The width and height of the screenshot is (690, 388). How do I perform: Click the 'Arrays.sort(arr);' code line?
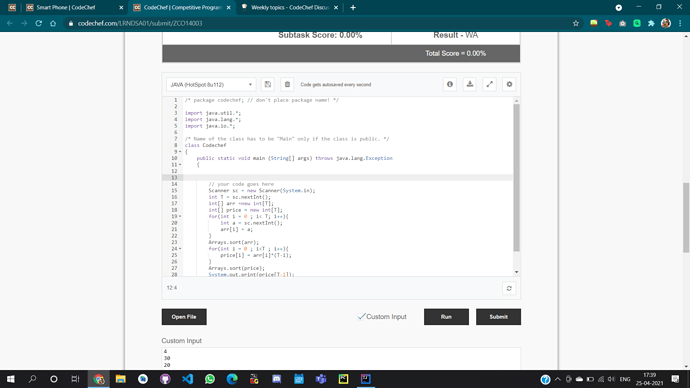click(233, 242)
